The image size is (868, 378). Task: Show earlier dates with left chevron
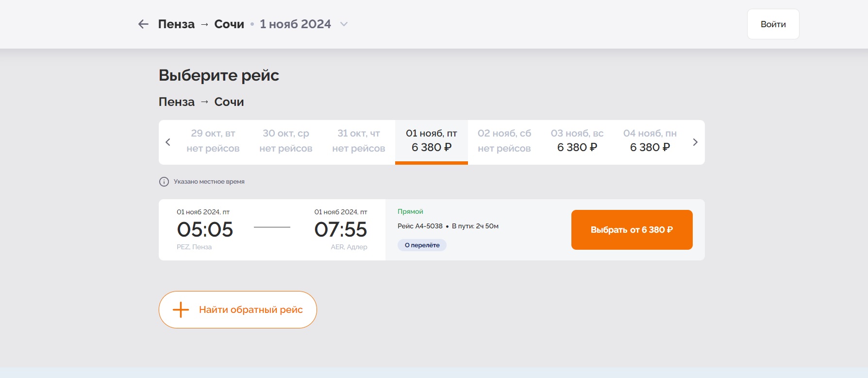pos(168,142)
